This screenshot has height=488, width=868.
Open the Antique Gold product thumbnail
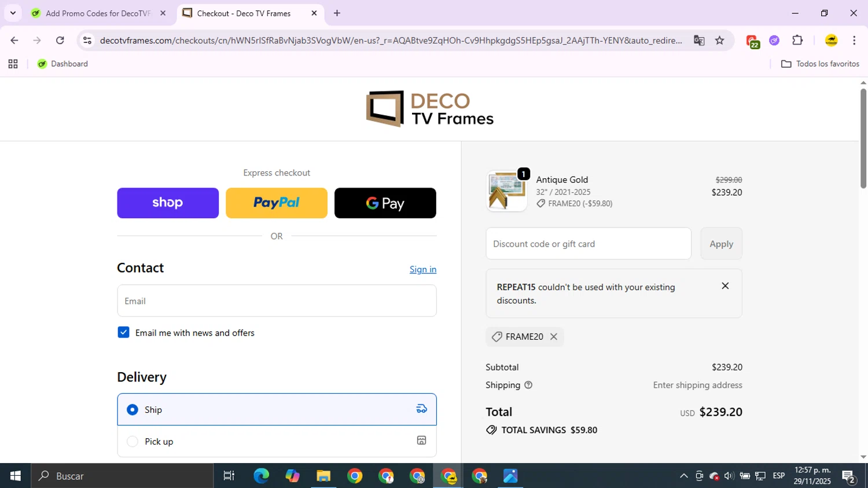pyautogui.click(x=507, y=191)
